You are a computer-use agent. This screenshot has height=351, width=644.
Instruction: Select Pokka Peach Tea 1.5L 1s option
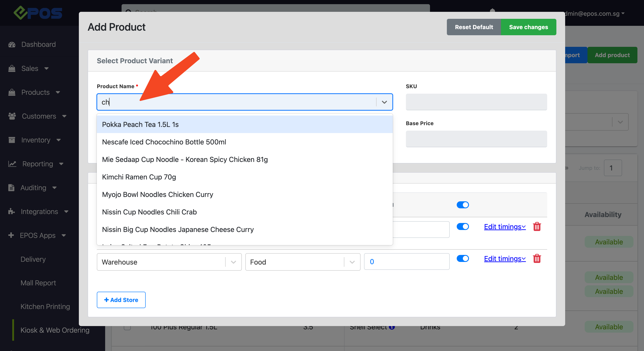244,125
